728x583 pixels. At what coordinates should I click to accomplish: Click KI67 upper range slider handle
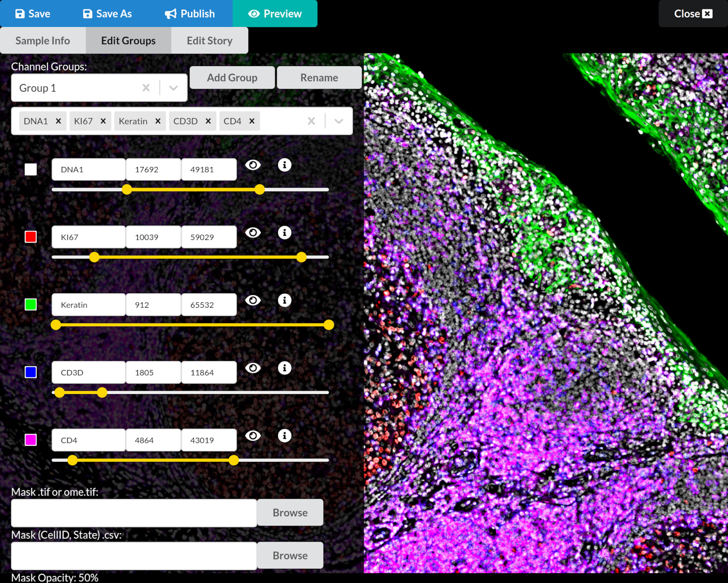pos(301,257)
